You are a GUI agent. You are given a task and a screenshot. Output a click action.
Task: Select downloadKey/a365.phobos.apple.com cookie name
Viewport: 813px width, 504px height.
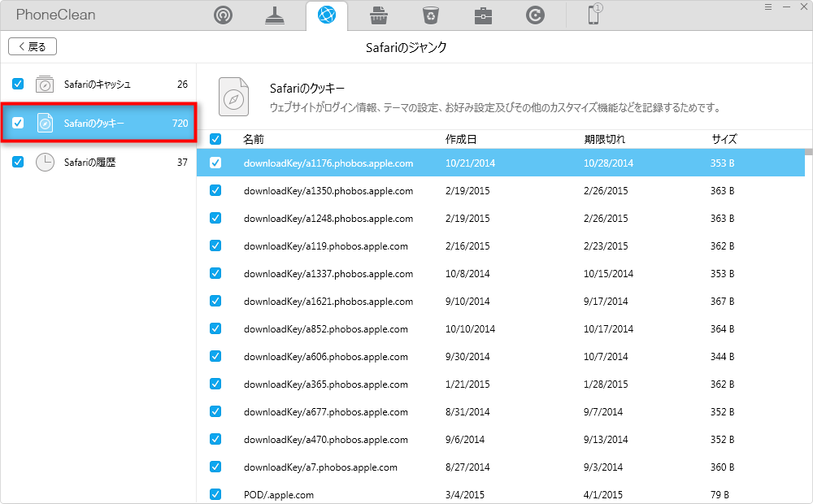pyautogui.click(x=326, y=385)
